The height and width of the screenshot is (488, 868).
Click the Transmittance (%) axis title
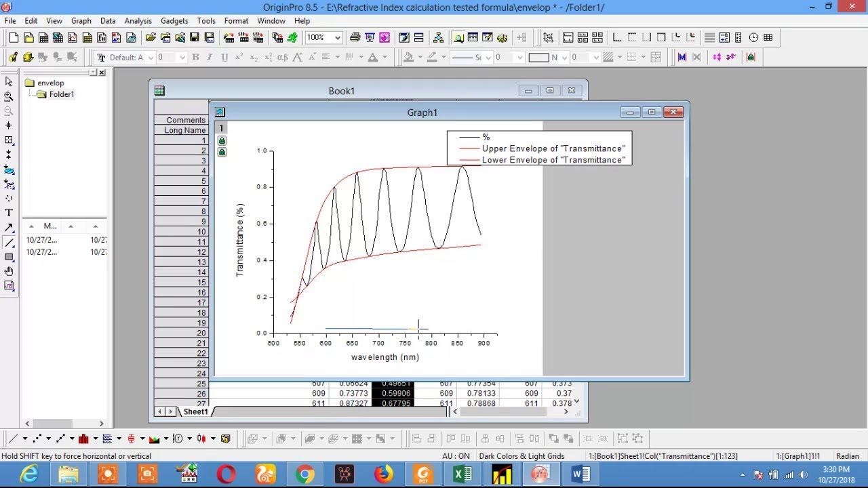pos(239,240)
